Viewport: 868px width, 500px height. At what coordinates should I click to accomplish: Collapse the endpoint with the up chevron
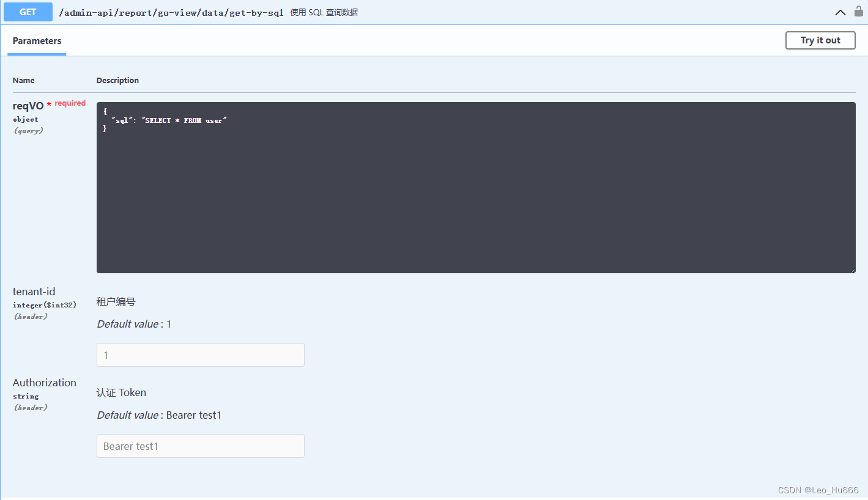[840, 12]
